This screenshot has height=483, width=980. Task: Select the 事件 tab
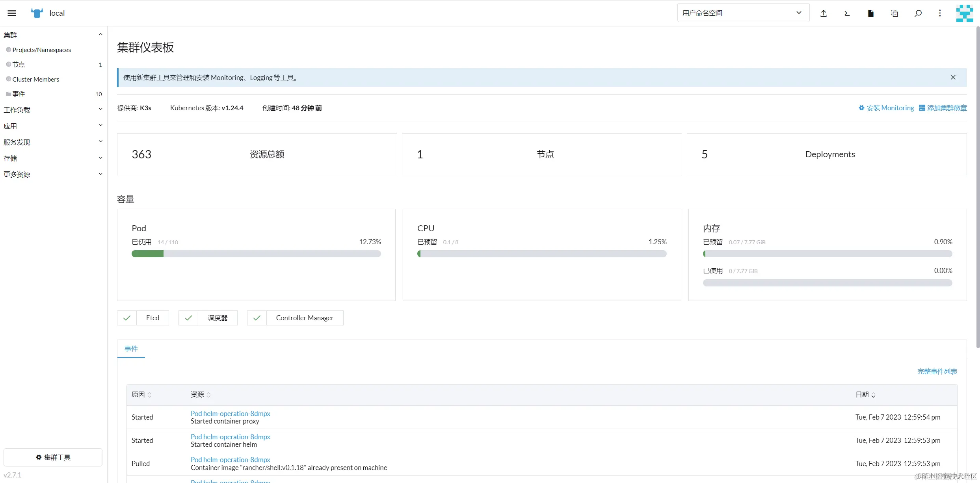click(x=131, y=349)
